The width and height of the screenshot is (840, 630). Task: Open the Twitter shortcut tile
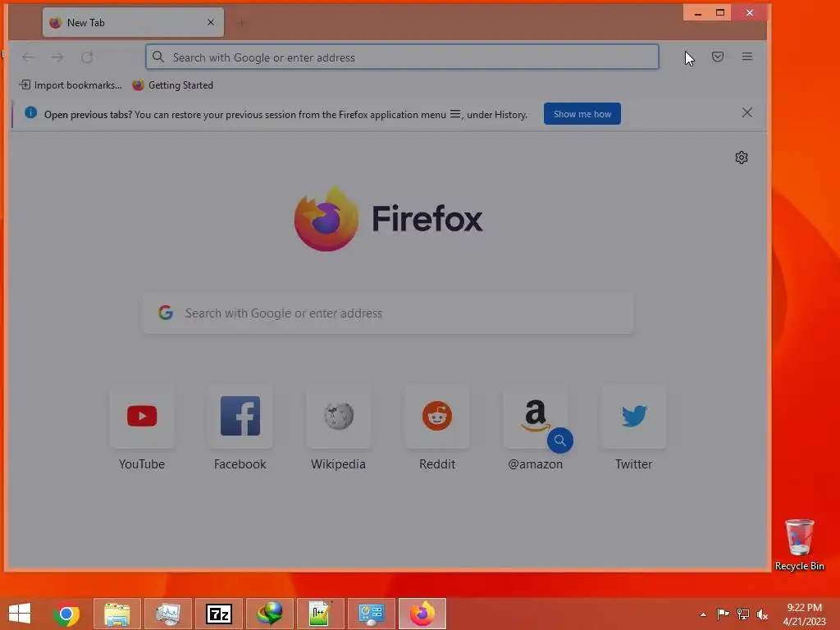634,416
